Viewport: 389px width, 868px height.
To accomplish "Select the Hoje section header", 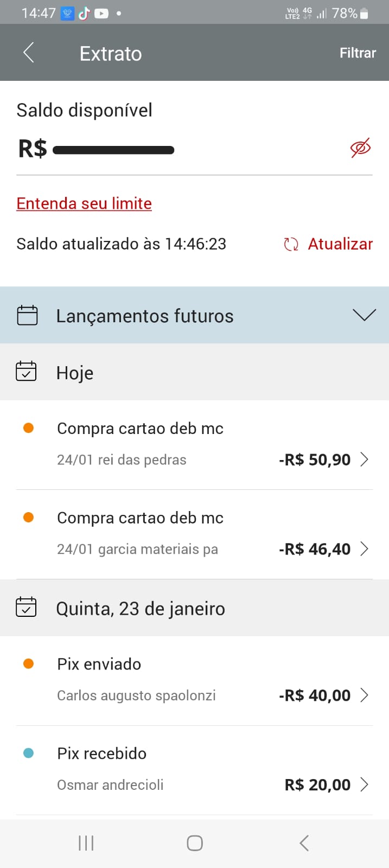I will 74,372.
